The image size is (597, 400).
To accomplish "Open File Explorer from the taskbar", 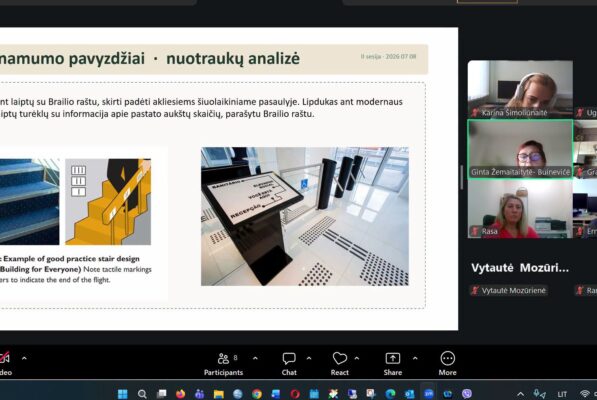I will coord(219,394).
